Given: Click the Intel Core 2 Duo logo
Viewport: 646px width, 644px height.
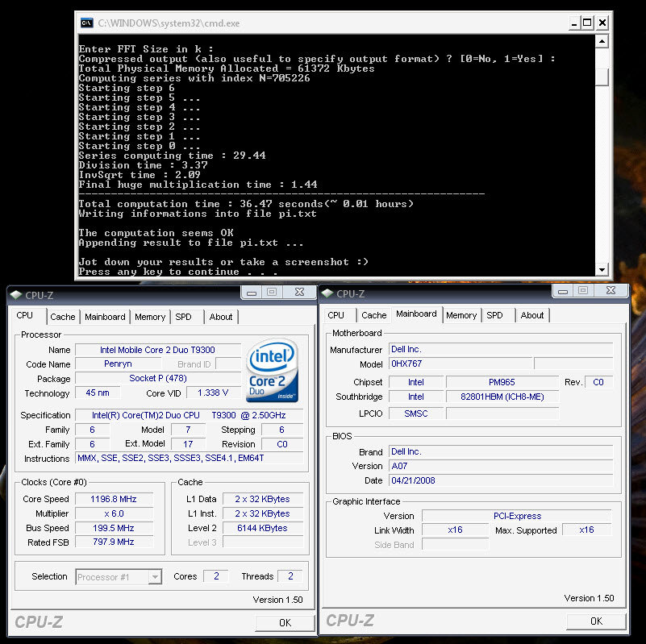Looking at the screenshot, I should point(273,370).
